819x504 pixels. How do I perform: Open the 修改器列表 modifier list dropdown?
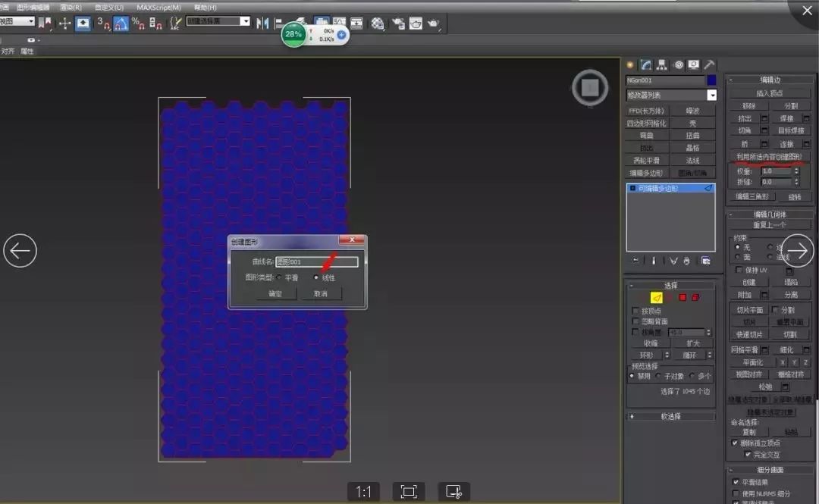tap(711, 95)
